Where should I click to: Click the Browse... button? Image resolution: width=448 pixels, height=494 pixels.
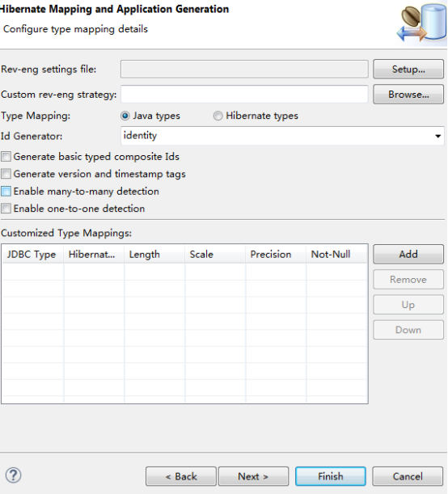coord(408,95)
